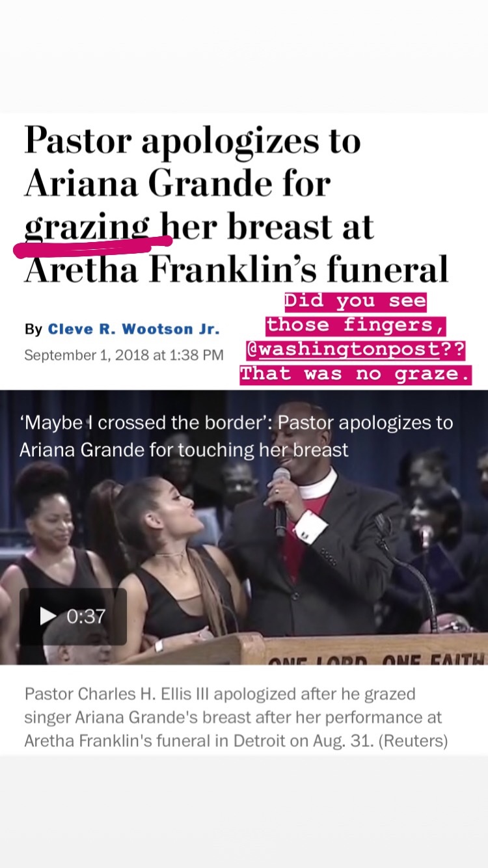Viewport: 488px width, 868px height.
Task: Select the 'That was no graze.' sticker line
Action: tap(355, 374)
